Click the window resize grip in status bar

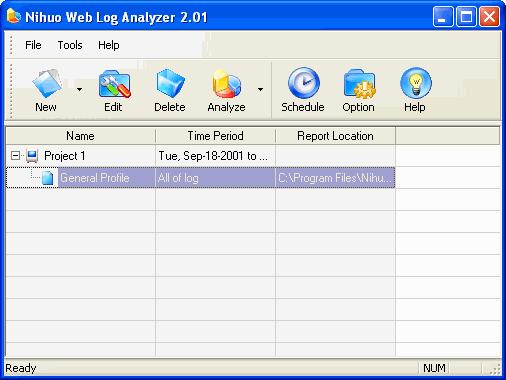coord(495,369)
